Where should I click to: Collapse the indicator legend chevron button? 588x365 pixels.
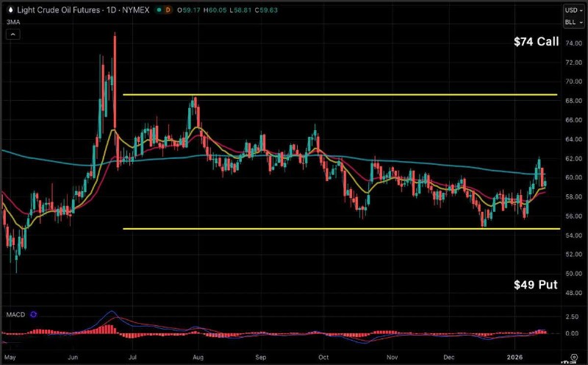point(12,35)
